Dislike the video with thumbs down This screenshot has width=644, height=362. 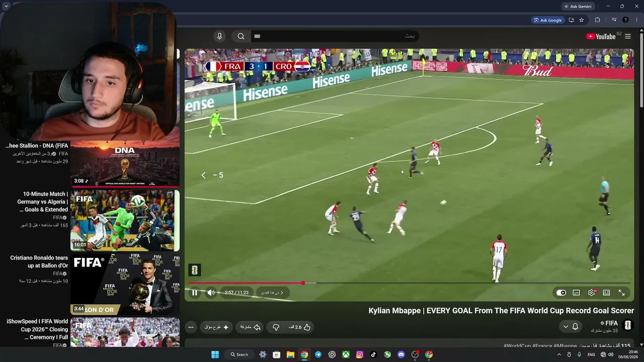[276, 327]
